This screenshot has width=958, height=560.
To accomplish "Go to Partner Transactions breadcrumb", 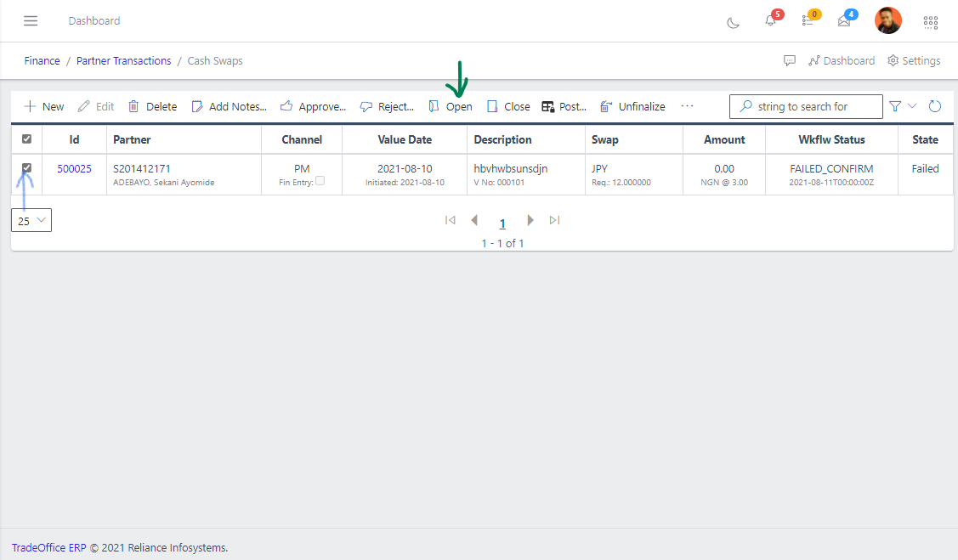I will coord(123,61).
